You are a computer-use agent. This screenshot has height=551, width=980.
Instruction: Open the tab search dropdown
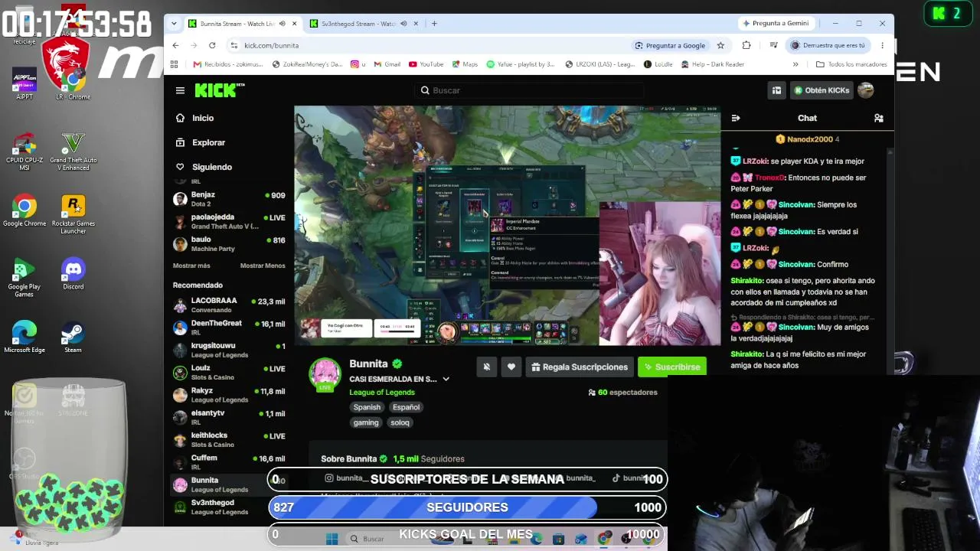coord(174,24)
